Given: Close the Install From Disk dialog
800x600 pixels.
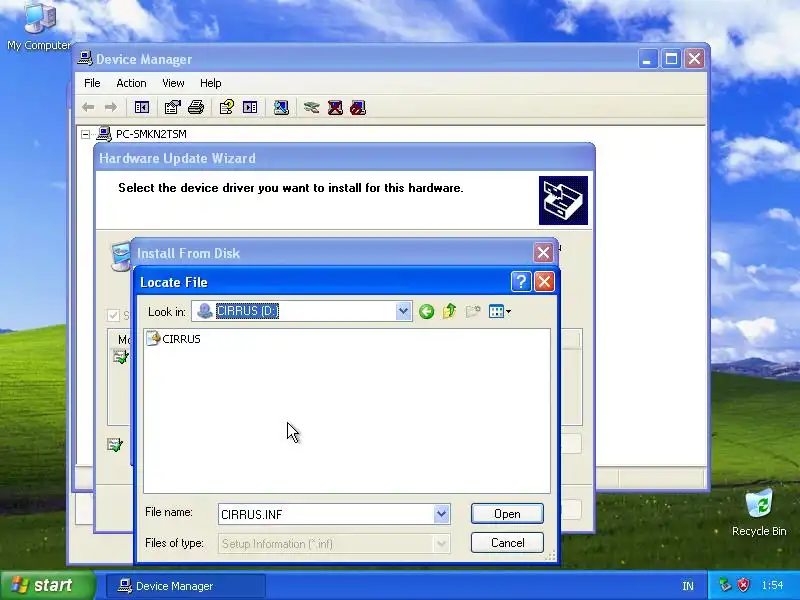Looking at the screenshot, I should click(x=543, y=253).
